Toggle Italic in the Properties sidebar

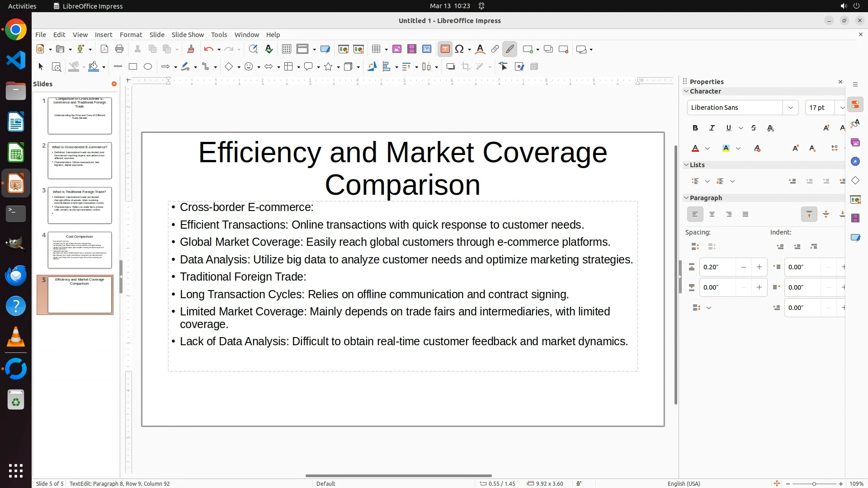[x=712, y=128]
